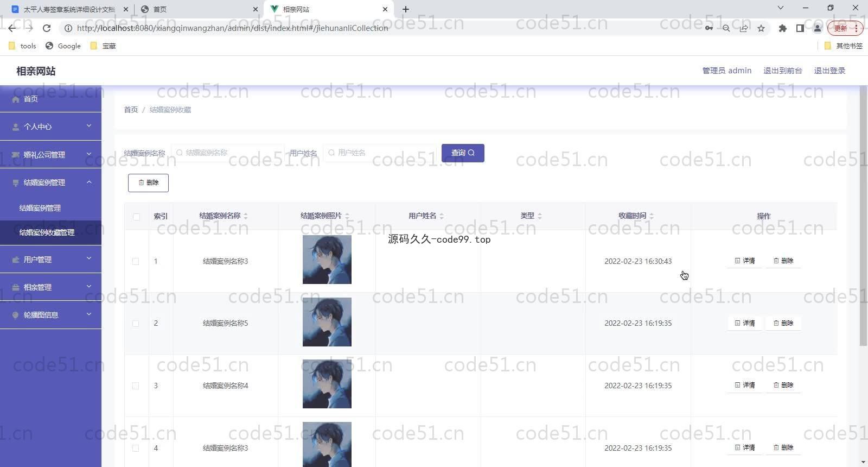Select 结婚案例管理 submenu item

[x=50, y=208]
